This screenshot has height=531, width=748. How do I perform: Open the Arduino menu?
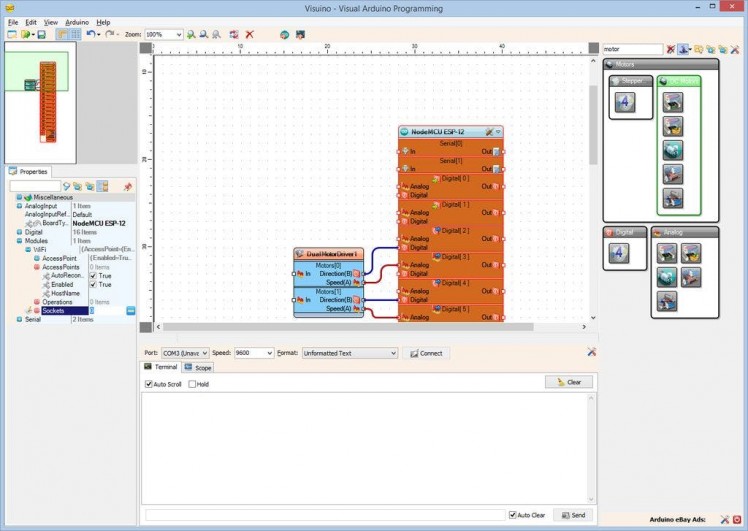click(77, 22)
